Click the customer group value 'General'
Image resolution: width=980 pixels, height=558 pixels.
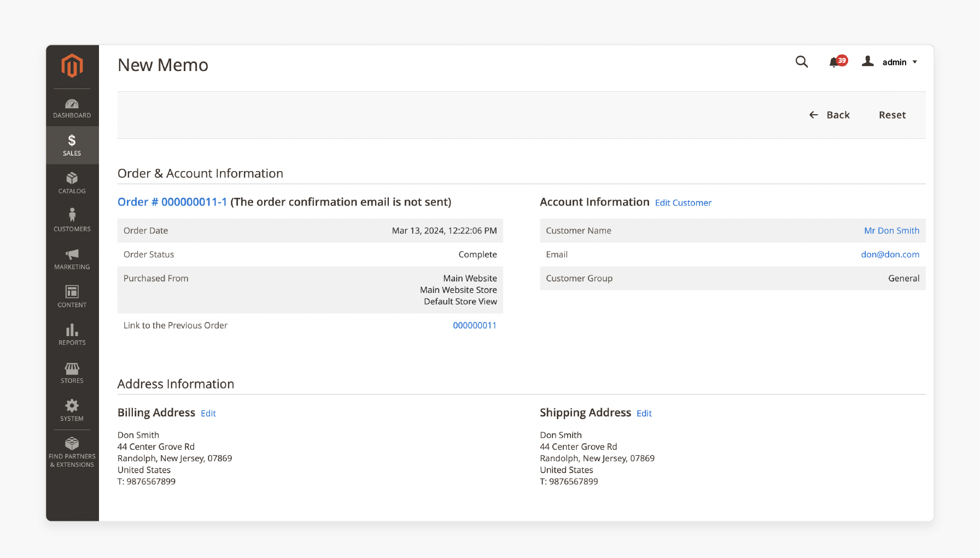pyautogui.click(x=903, y=278)
